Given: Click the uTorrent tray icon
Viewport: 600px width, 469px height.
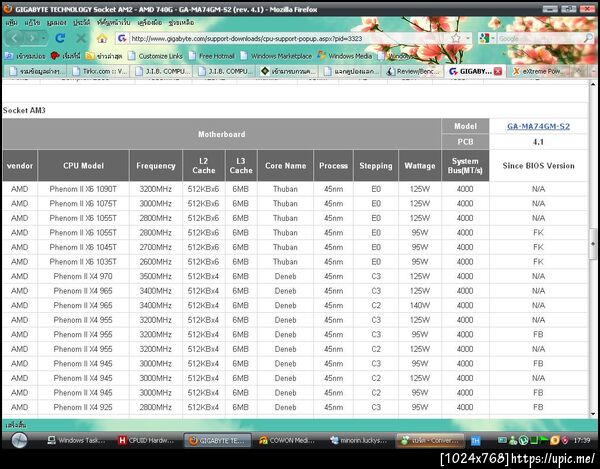Looking at the screenshot, I should point(523,440).
